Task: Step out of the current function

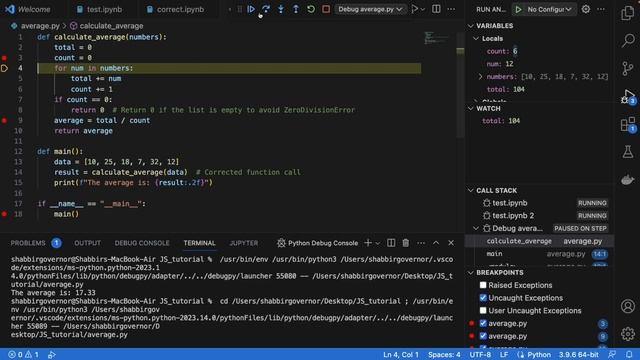Action: pos(296,9)
